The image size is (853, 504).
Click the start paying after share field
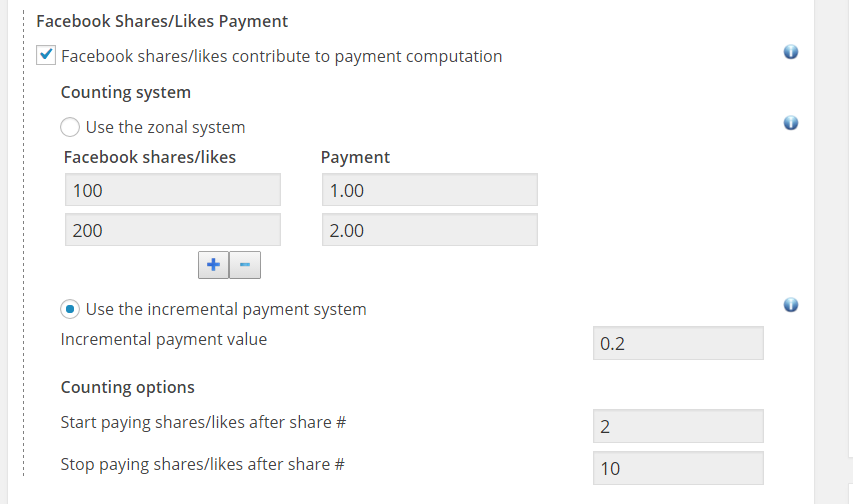pos(677,426)
